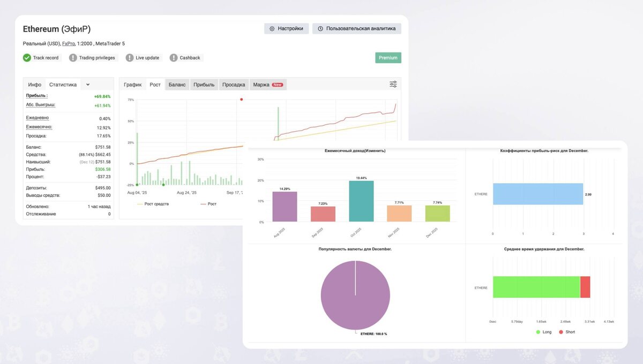Image resolution: width=643 pixels, height=364 pixels.
Task: Click the Cashback warning icon
Action: tap(174, 58)
